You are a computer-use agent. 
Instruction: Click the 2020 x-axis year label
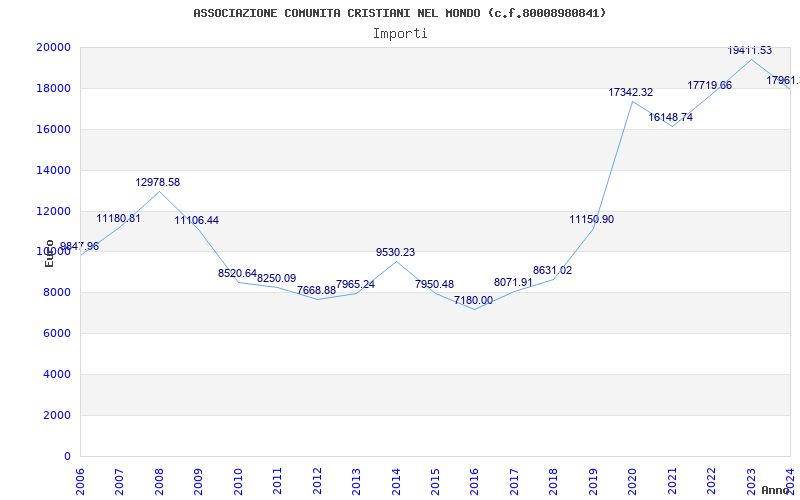[x=633, y=478]
